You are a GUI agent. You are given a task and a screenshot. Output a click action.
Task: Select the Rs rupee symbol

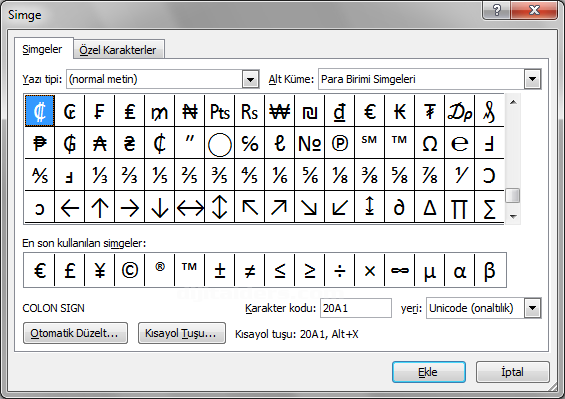tap(249, 111)
